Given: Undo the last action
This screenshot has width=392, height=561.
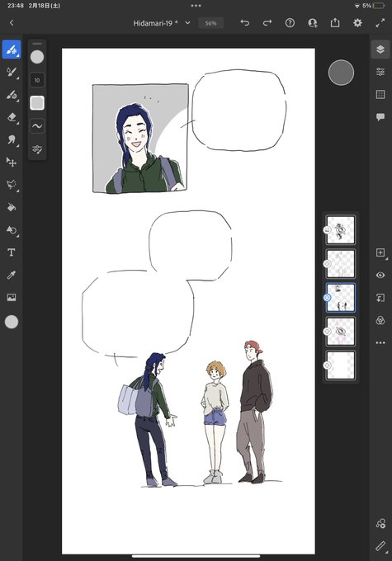Looking at the screenshot, I should coord(245,23).
